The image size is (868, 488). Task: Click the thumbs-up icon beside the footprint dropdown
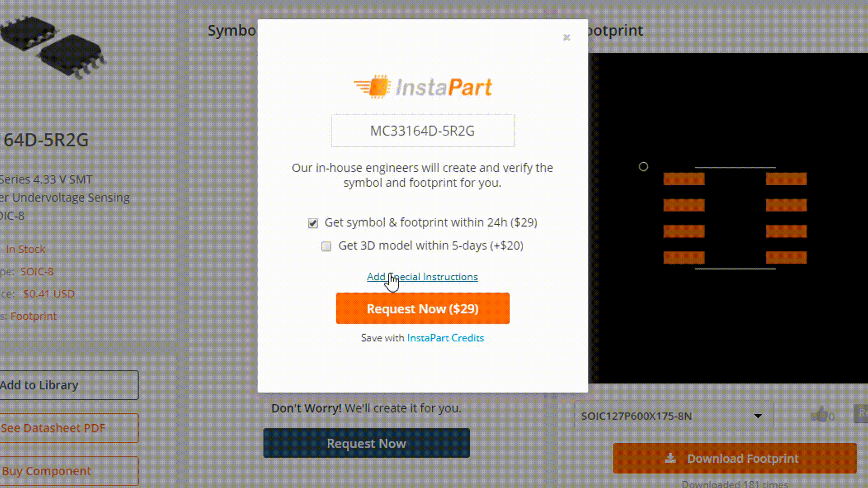[819, 414]
